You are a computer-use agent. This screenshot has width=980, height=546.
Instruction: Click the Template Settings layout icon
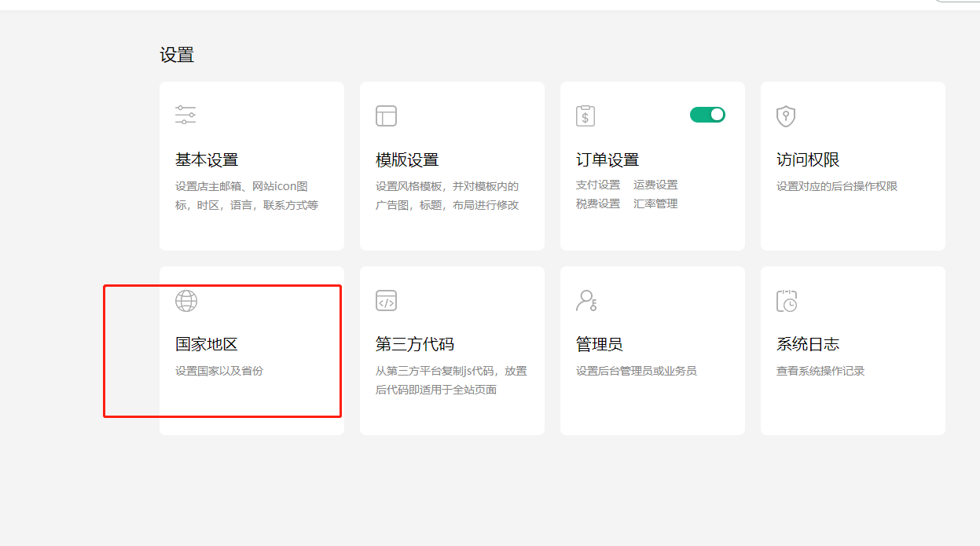tap(386, 115)
